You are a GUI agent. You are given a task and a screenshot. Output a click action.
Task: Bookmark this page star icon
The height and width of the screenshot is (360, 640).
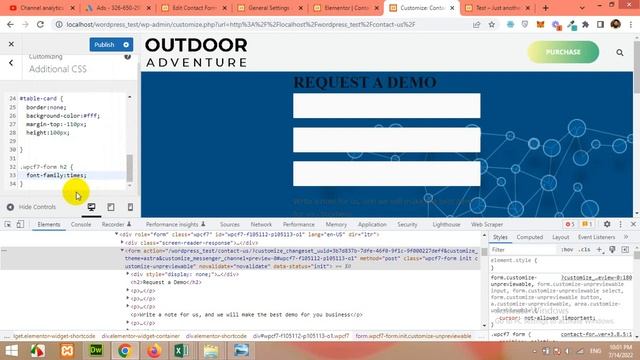tap(492, 24)
